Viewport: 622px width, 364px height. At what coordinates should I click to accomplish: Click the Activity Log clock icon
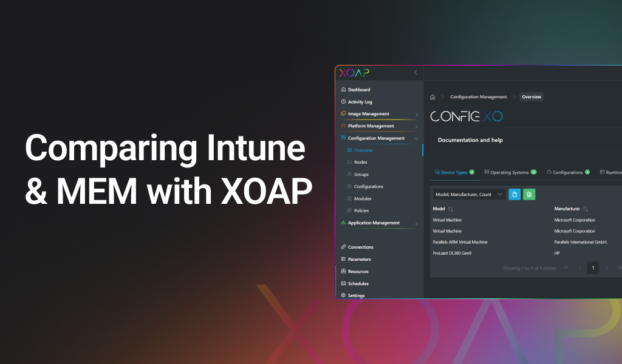(x=344, y=102)
